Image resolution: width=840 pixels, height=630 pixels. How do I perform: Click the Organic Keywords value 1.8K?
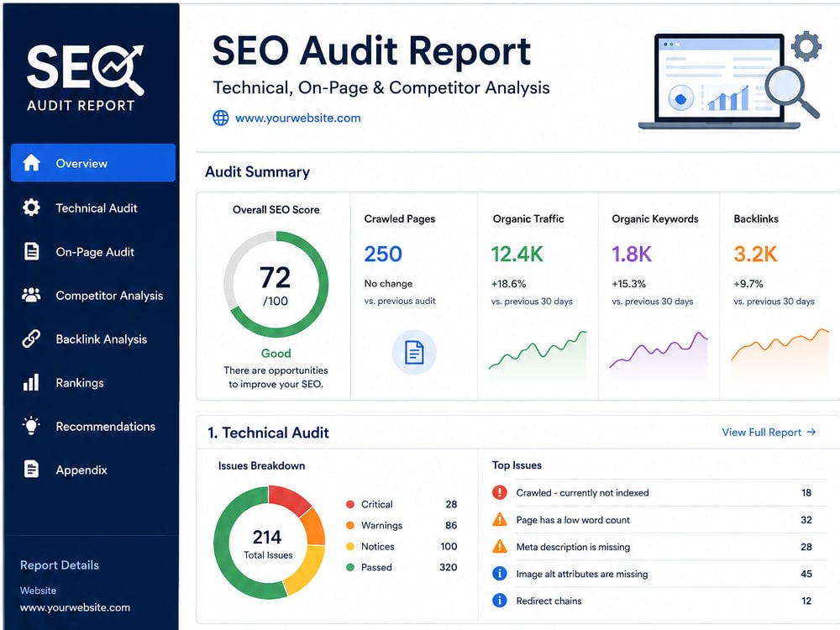coord(633,254)
